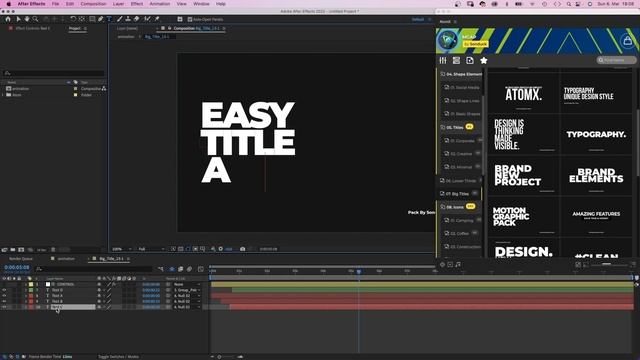Image resolution: width=640 pixels, height=360 pixels.
Task: Select the BRAND NEW PROJECT title thumbnail
Action: point(523,176)
